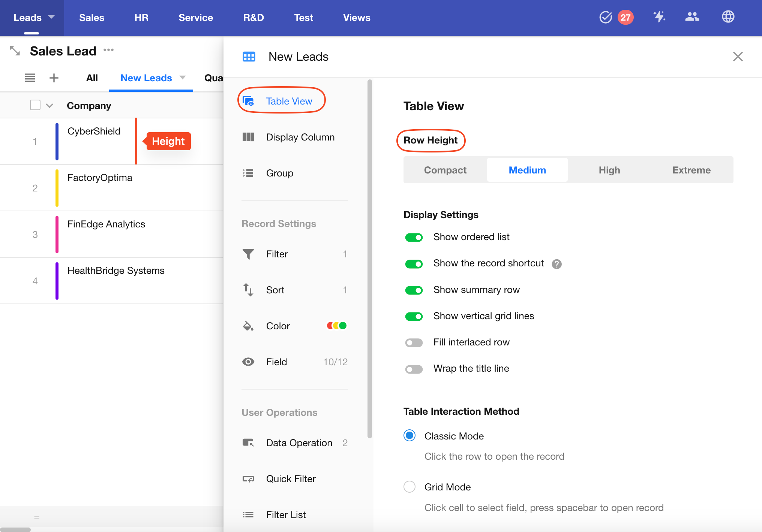The height and width of the screenshot is (532, 762).
Task: Add a new view with plus icon
Action: [54, 78]
